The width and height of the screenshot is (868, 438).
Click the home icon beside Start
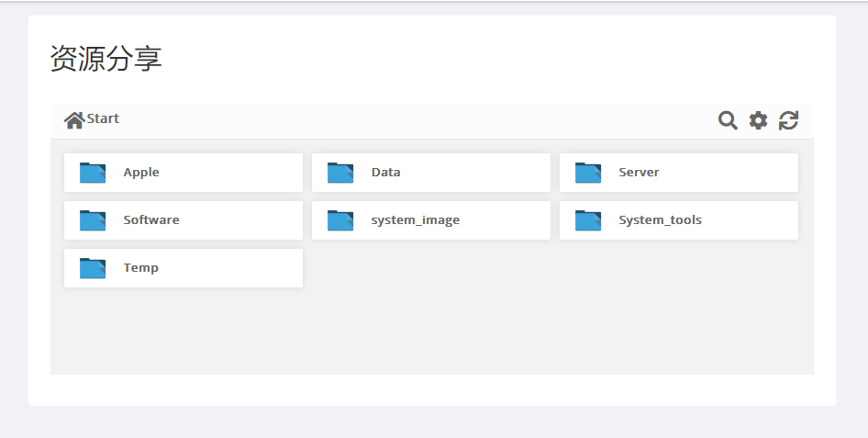(74, 119)
